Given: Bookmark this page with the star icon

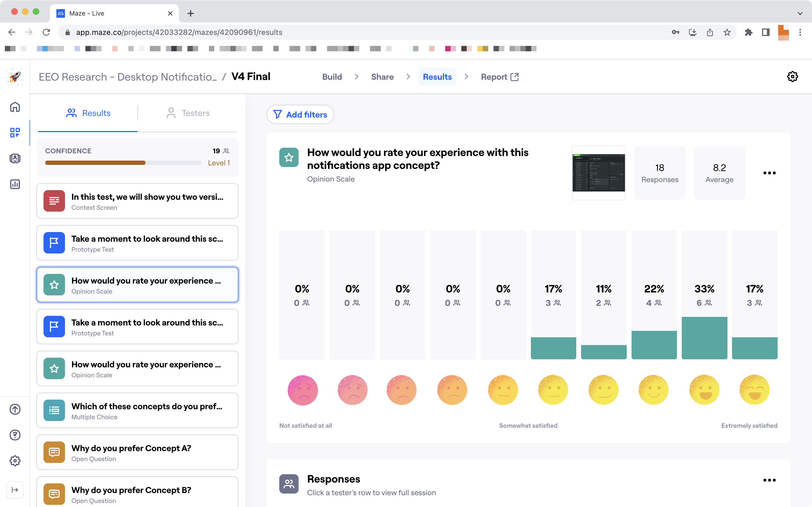Looking at the screenshot, I should (x=727, y=32).
